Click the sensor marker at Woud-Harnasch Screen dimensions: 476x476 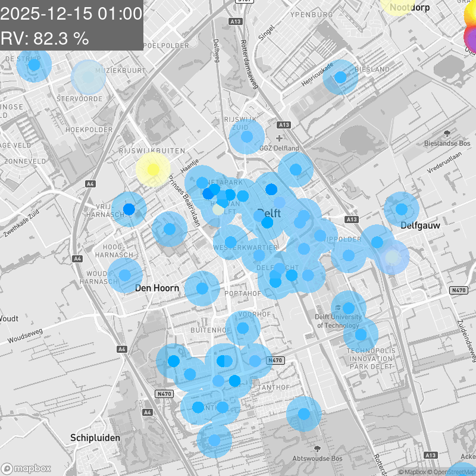point(125,275)
